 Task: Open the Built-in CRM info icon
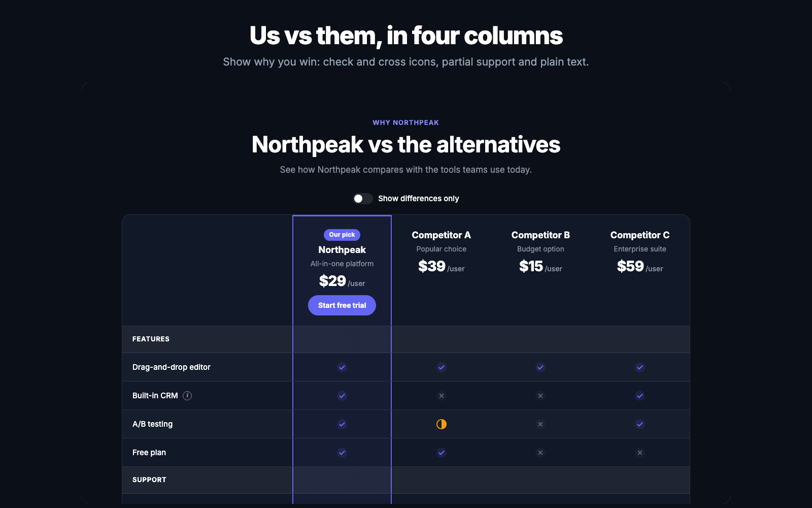click(x=187, y=396)
